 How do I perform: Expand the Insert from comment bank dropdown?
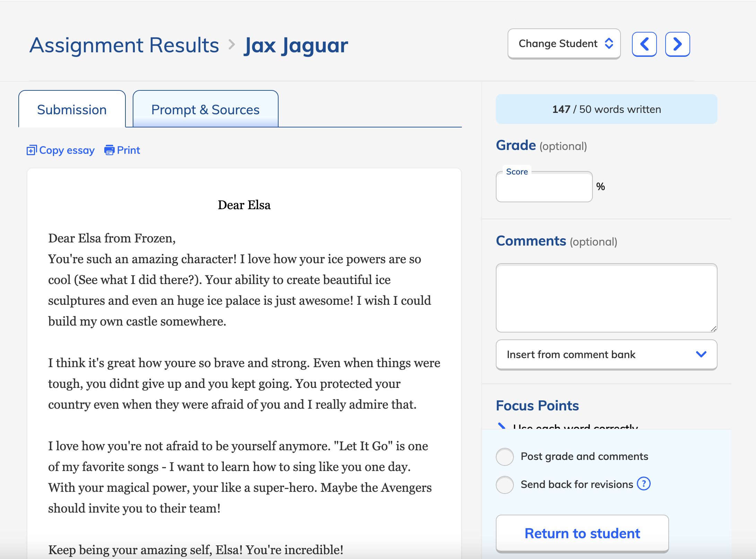pyautogui.click(x=606, y=355)
